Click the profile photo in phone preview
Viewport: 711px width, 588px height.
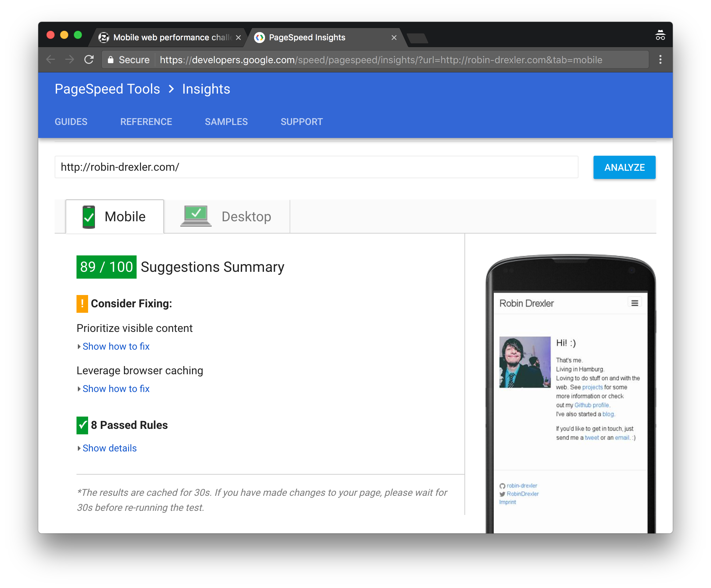click(x=525, y=362)
